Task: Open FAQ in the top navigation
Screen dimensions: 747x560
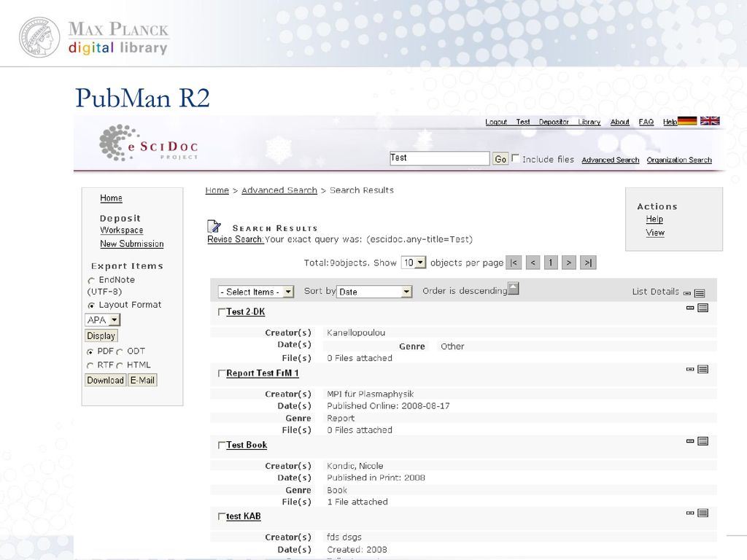Action: click(x=646, y=122)
